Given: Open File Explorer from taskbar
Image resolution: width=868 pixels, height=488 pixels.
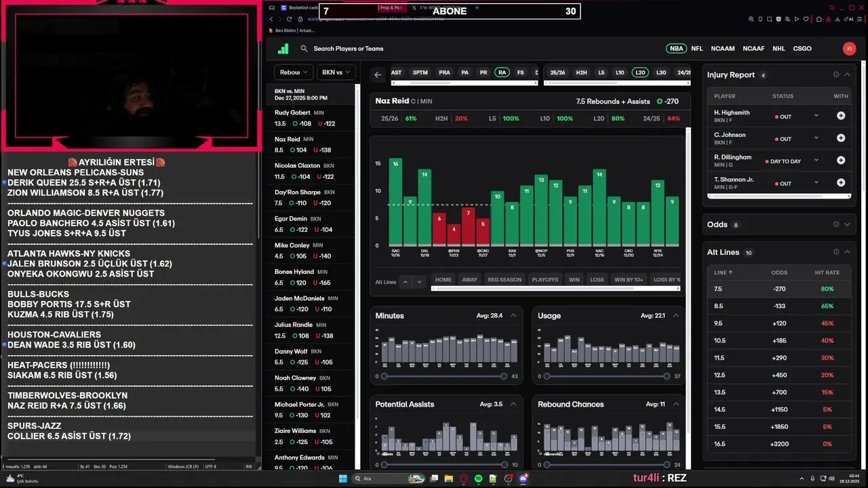Looking at the screenshot, I should click(449, 479).
